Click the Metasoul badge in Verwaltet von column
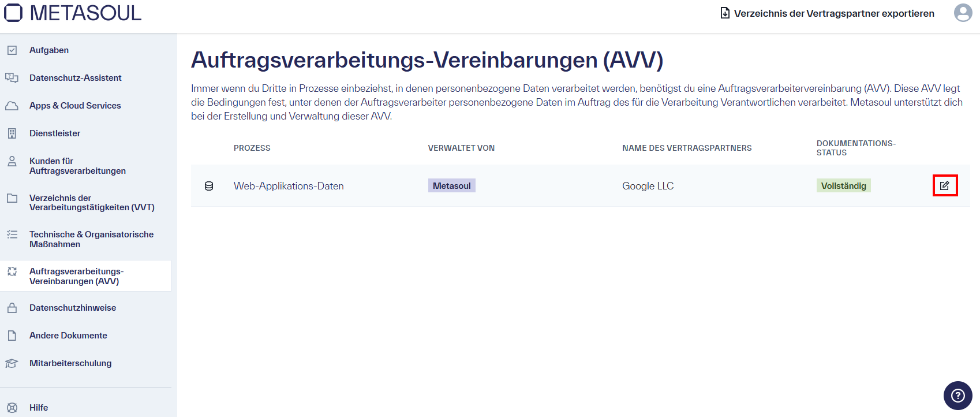The width and height of the screenshot is (980, 417). [452, 185]
